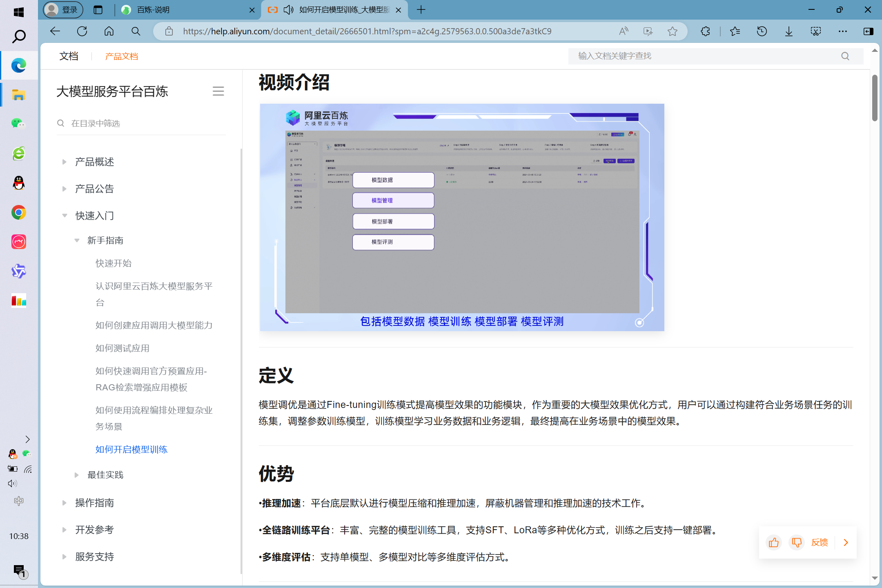
Task: Focus the 在目录中筛选 filter field
Action: pos(141,123)
